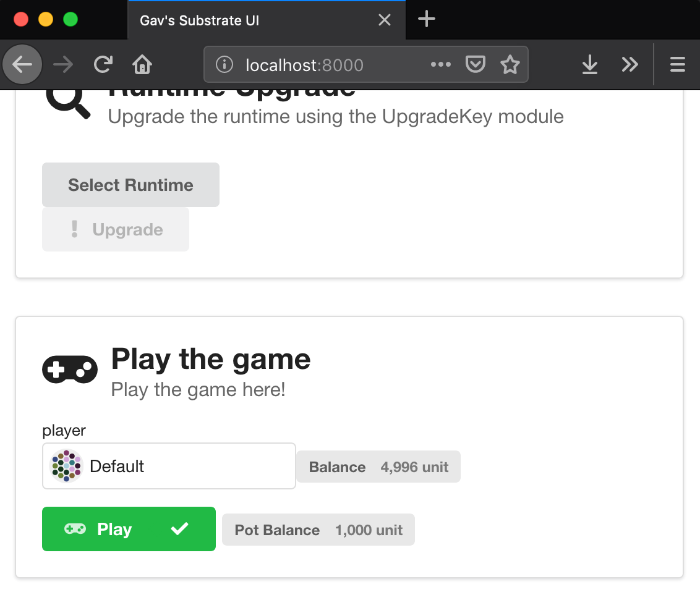The image size is (700, 592).
Task: Click the red close window button
Action: [21, 20]
